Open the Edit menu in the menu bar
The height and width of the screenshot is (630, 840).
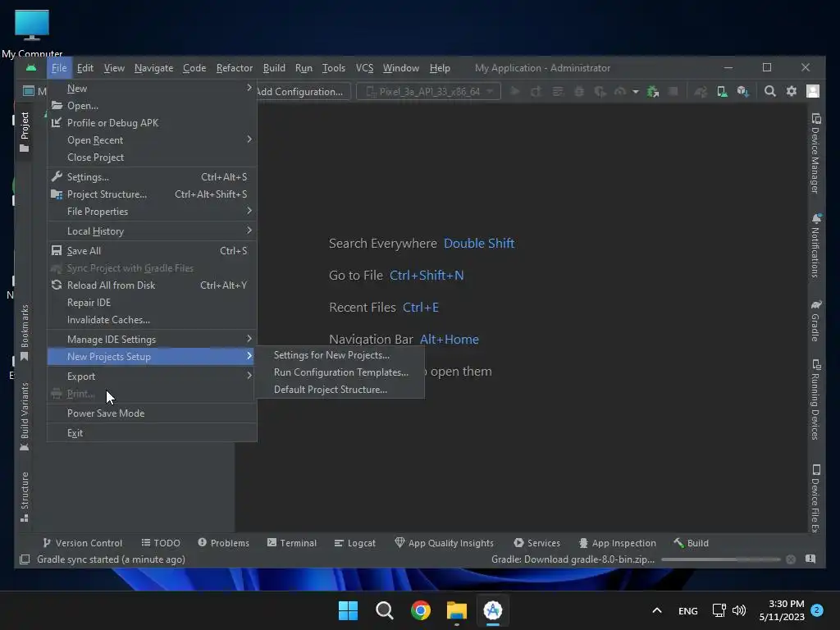(84, 68)
